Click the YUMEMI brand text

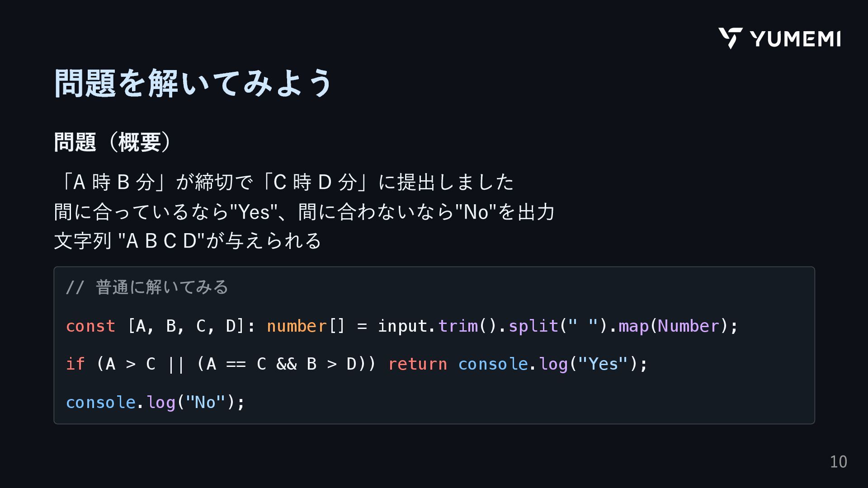(x=795, y=39)
